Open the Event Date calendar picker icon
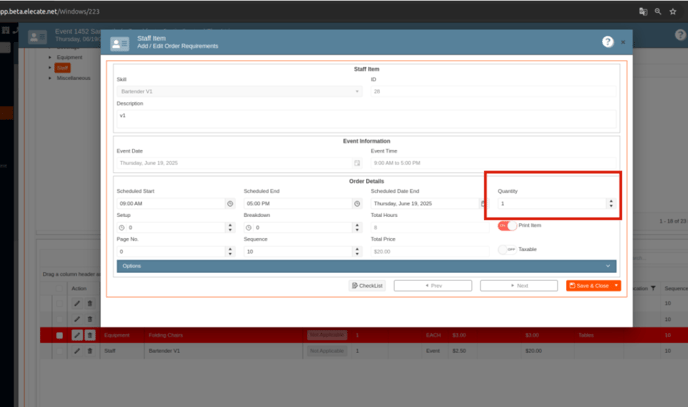 [x=357, y=163]
